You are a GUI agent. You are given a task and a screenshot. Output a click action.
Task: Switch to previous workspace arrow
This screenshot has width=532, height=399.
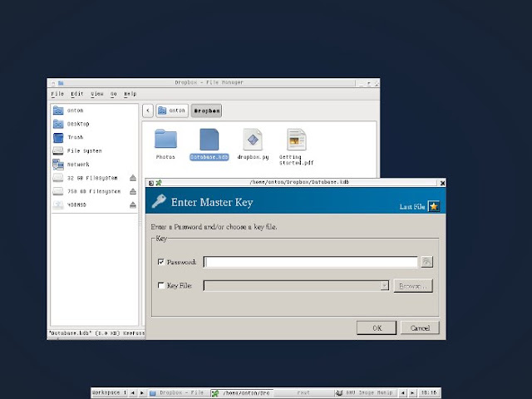tap(133, 393)
